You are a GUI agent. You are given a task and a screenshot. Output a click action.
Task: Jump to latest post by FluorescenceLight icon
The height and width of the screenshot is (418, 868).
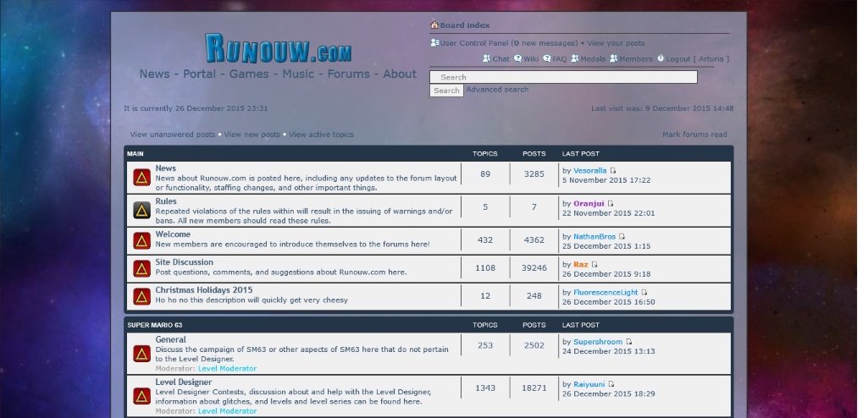644,293
